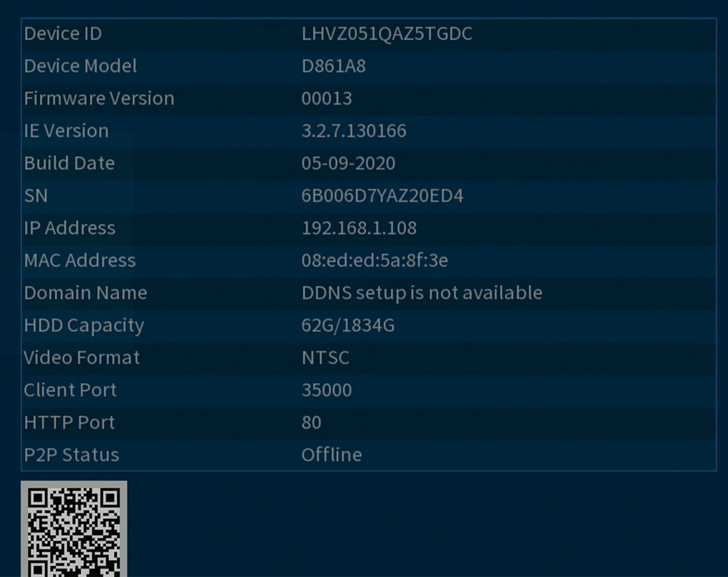Select the HTTP Port label
The height and width of the screenshot is (577, 728).
69,422
